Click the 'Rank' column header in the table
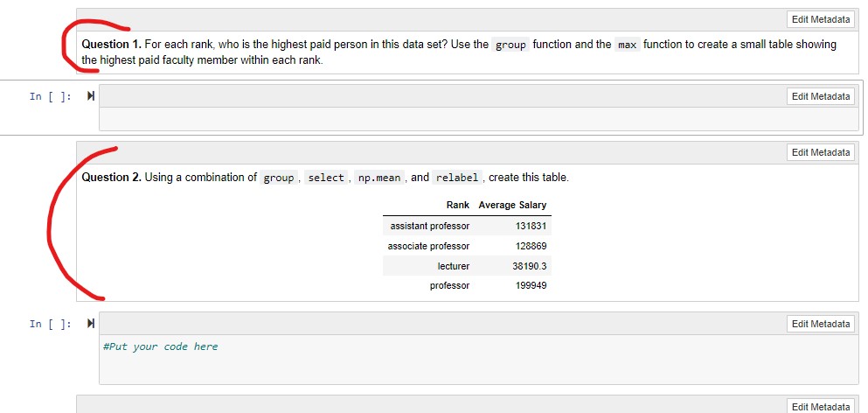Viewport: 868px width, 413px height. click(458, 205)
